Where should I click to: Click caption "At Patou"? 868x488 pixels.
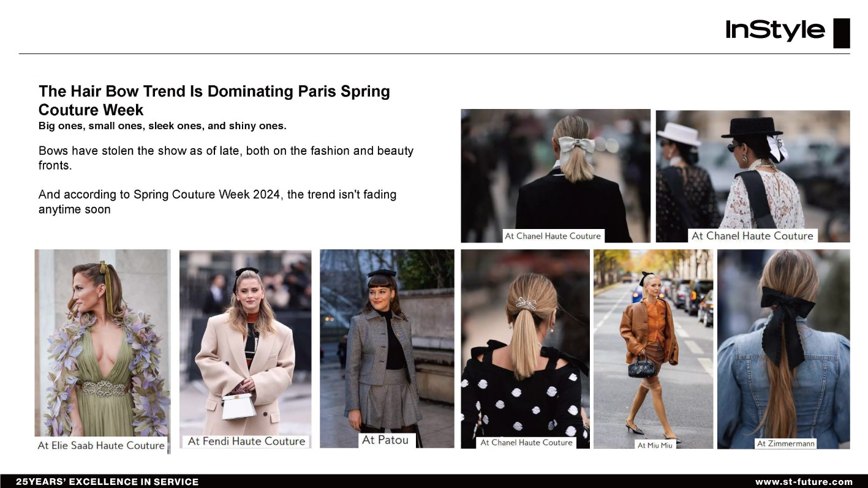(385, 440)
